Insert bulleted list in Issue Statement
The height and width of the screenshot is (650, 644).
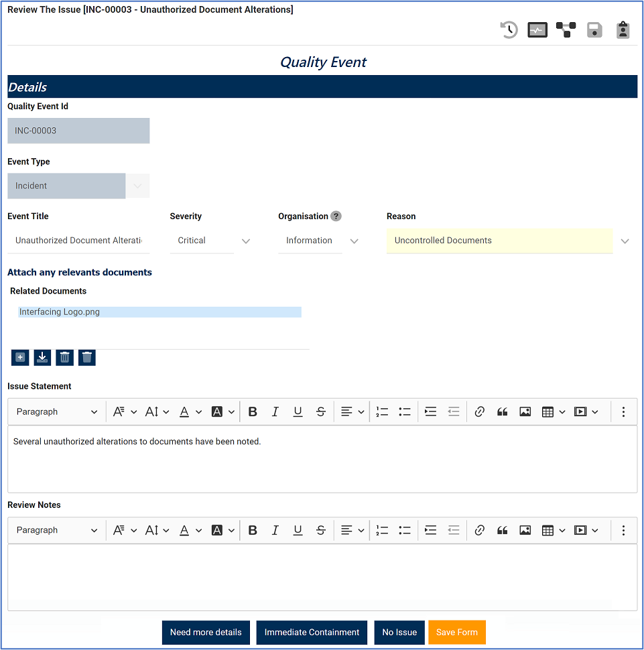click(405, 411)
